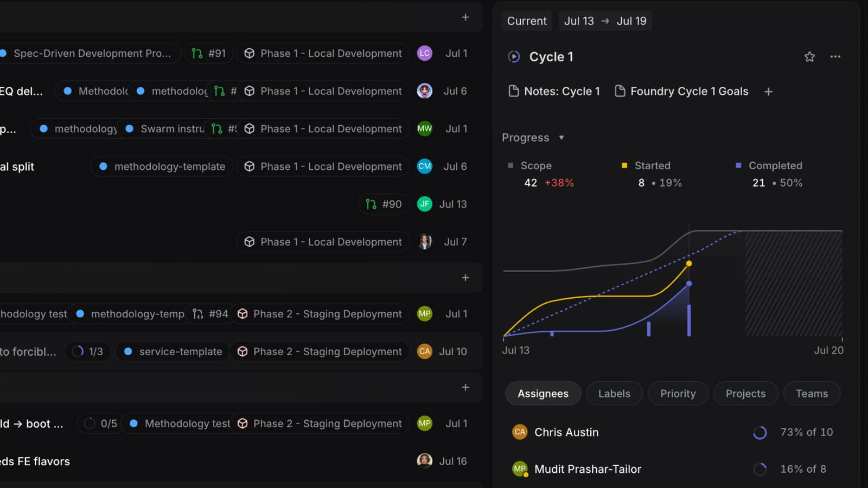Add a document next to Foundry Cycle 1 Goals

768,92
